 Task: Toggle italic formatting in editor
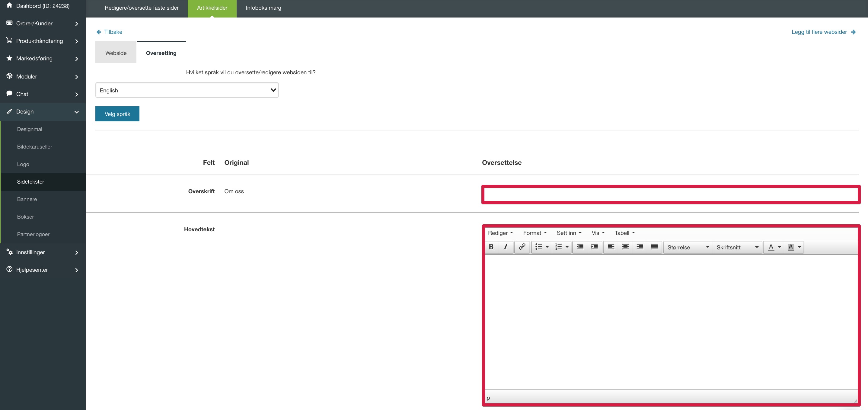point(506,247)
